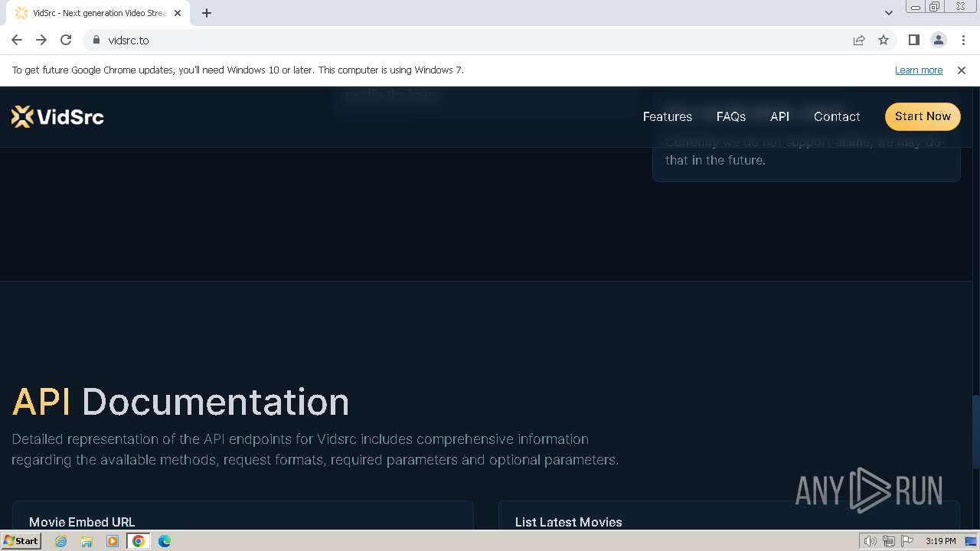Open the API nav item
This screenshot has width=980, height=551.
(779, 116)
